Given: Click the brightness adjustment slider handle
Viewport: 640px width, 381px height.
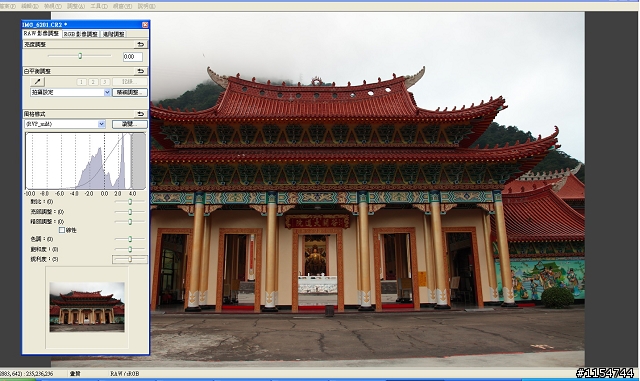Looking at the screenshot, I should tap(80, 56).
